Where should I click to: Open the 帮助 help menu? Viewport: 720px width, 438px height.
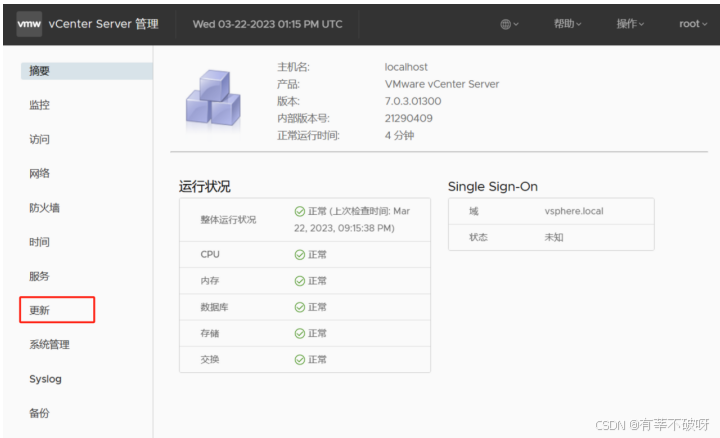pyautogui.click(x=568, y=24)
